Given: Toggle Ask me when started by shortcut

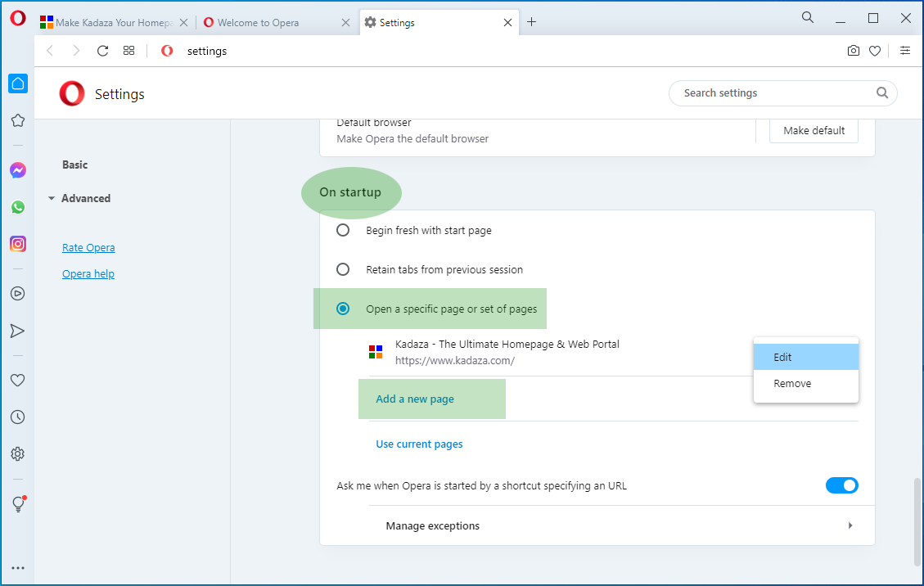Looking at the screenshot, I should coord(842,485).
